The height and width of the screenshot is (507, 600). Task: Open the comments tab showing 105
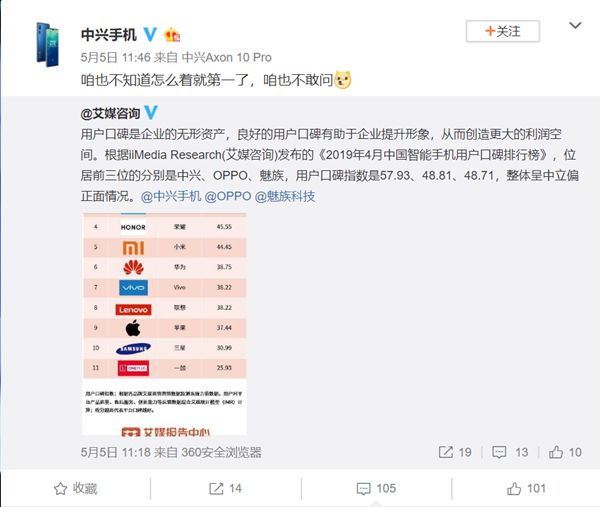point(376,489)
